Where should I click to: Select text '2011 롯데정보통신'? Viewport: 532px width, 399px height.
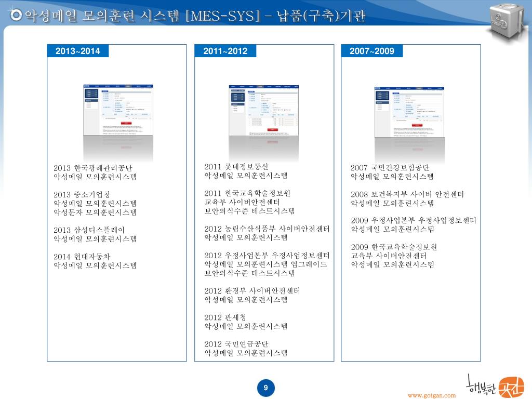coord(236,167)
